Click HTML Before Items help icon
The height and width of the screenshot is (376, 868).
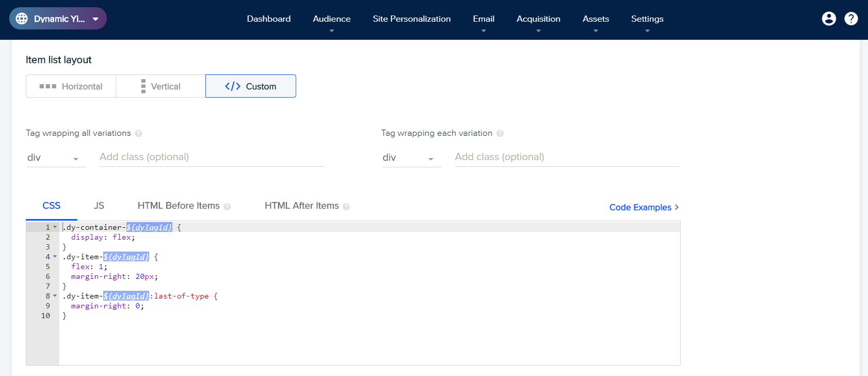pos(227,207)
